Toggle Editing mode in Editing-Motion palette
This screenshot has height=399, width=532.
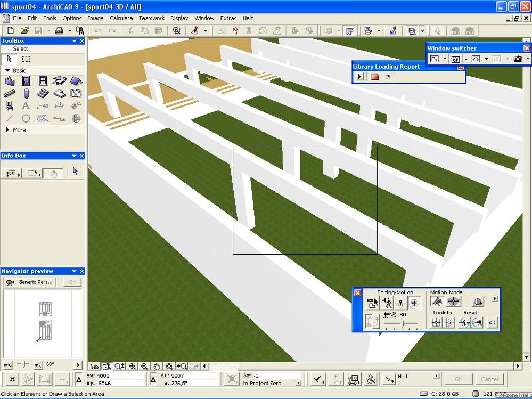(372, 303)
